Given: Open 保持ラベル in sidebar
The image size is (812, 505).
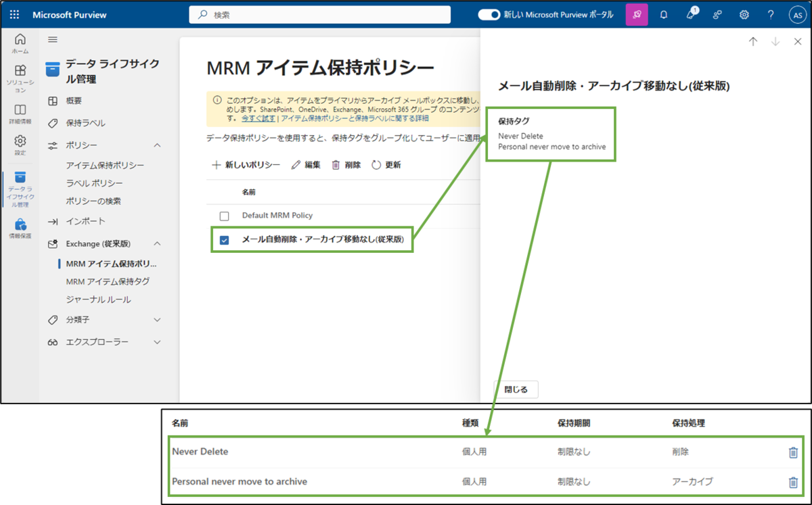Looking at the screenshot, I should pyautogui.click(x=85, y=123).
